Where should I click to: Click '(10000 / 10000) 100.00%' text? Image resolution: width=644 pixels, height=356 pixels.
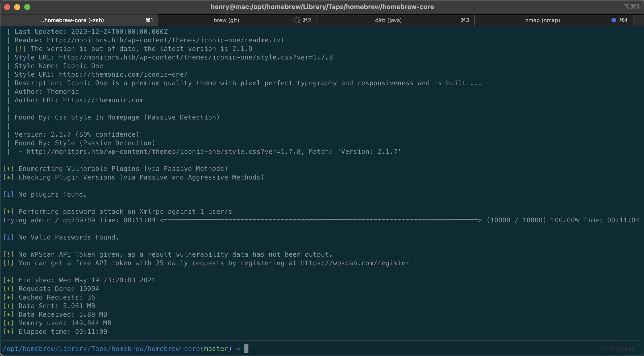point(533,220)
